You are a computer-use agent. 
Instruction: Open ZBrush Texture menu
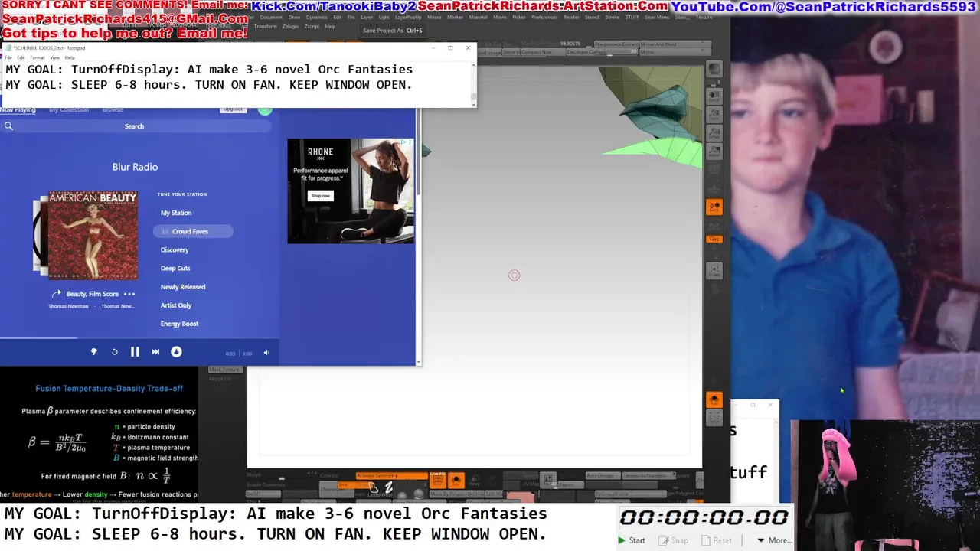tap(704, 17)
